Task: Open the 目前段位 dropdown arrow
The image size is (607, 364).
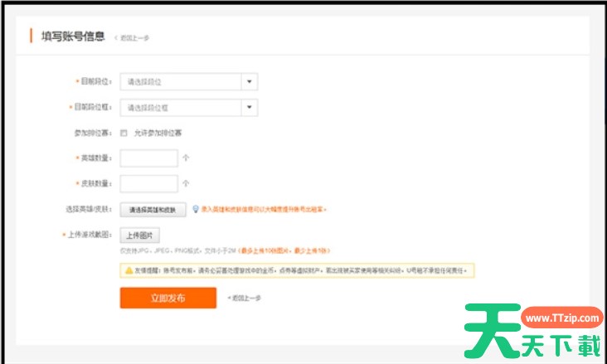Action: tap(250, 82)
